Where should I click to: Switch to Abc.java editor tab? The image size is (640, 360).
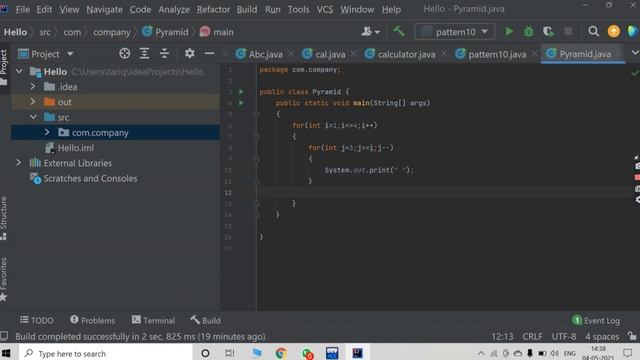260,54
